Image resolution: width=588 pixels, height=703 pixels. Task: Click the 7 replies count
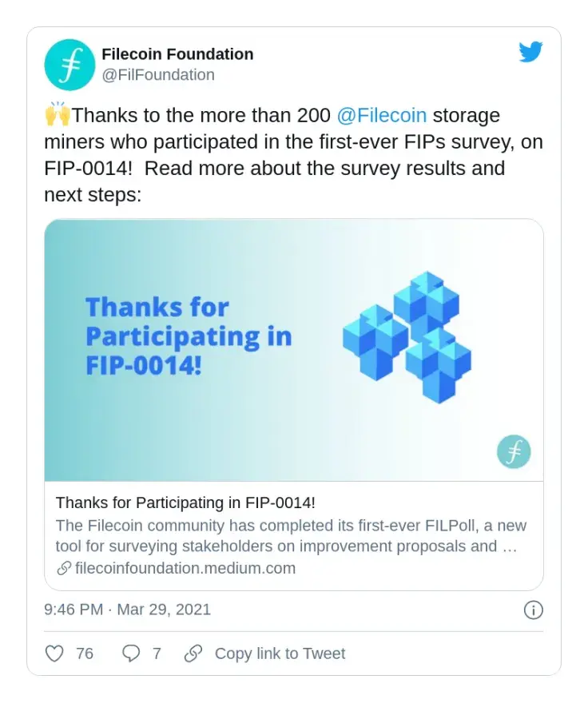(157, 653)
